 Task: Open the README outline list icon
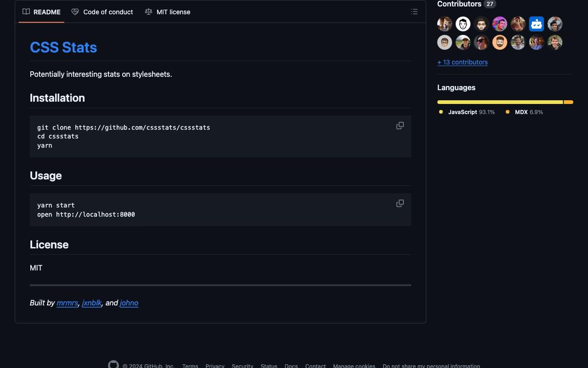click(x=414, y=12)
